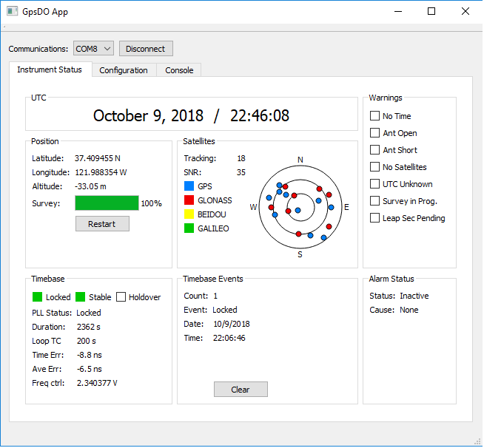Click the Disconnect button

146,49
